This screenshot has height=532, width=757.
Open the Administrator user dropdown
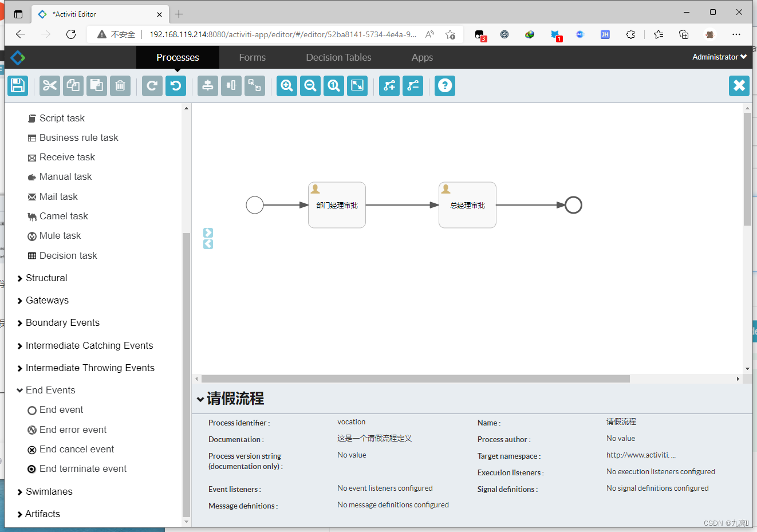coord(719,57)
